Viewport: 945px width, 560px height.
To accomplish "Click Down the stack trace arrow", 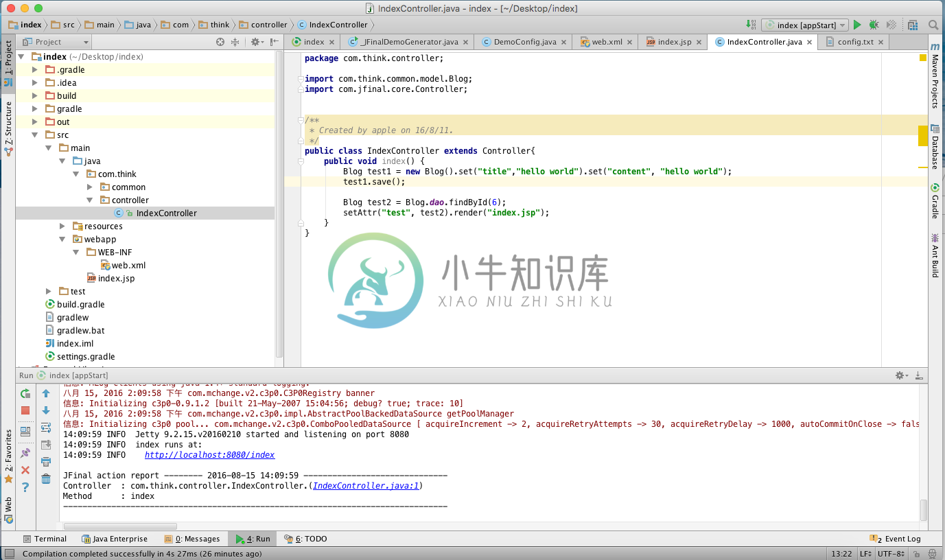I will pos(46,410).
